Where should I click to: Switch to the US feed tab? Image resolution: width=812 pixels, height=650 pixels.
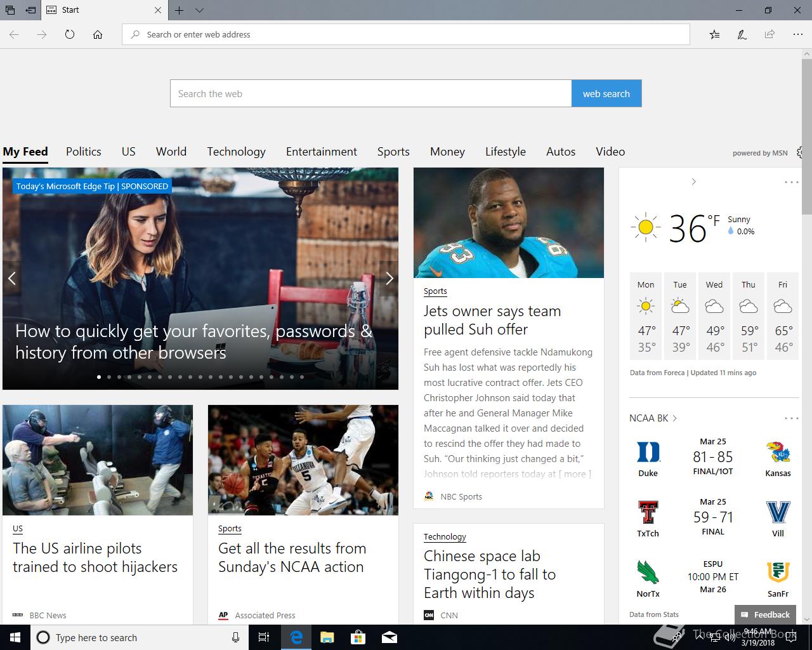tap(129, 152)
